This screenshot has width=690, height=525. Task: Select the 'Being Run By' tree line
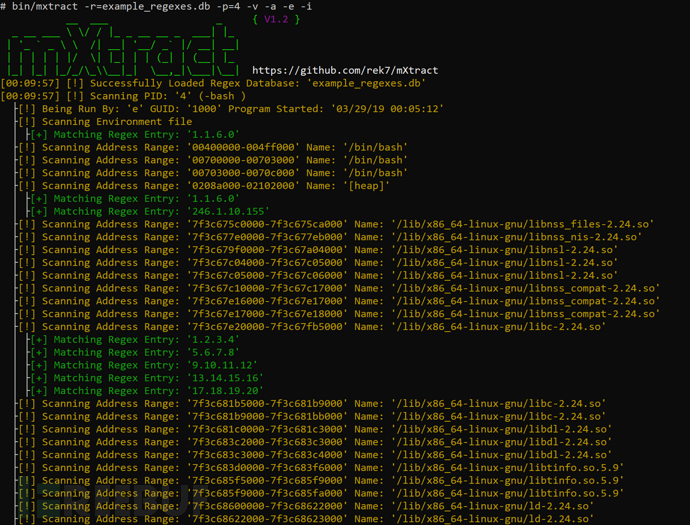[x=231, y=109]
